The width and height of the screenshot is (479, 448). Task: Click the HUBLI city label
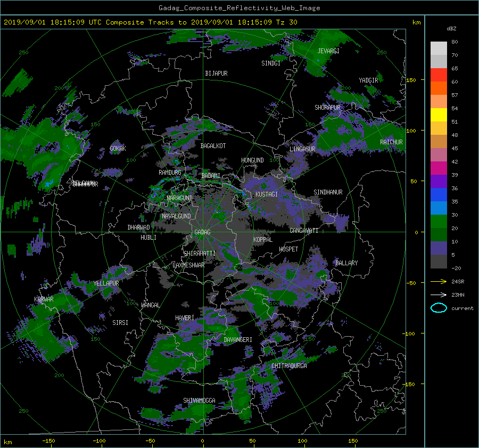coord(148,238)
